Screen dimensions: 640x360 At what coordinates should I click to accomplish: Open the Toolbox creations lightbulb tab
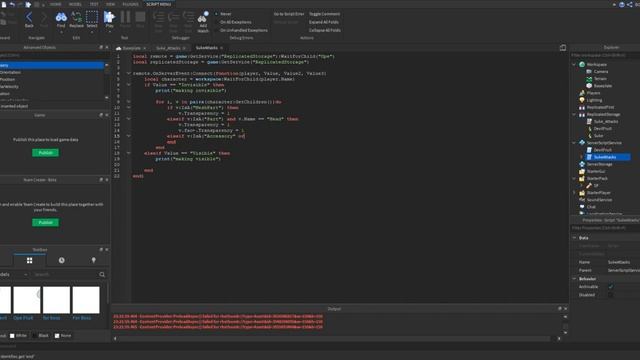coord(93,260)
